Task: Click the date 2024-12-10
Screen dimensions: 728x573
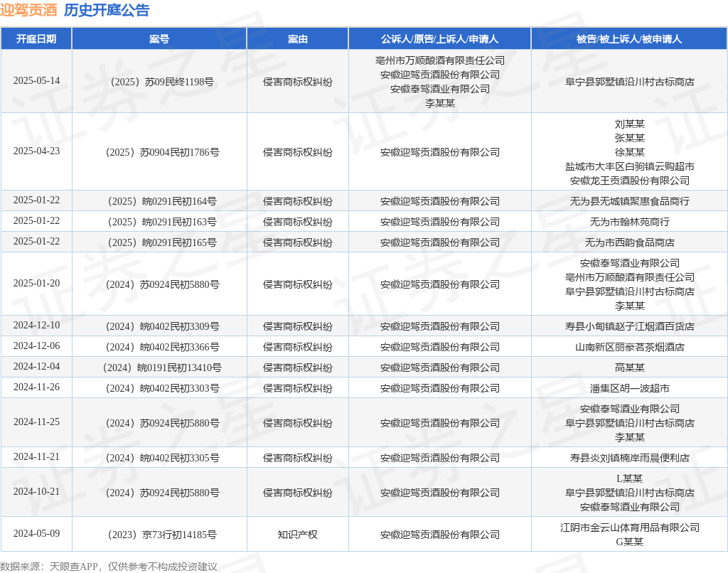Action: (36, 326)
